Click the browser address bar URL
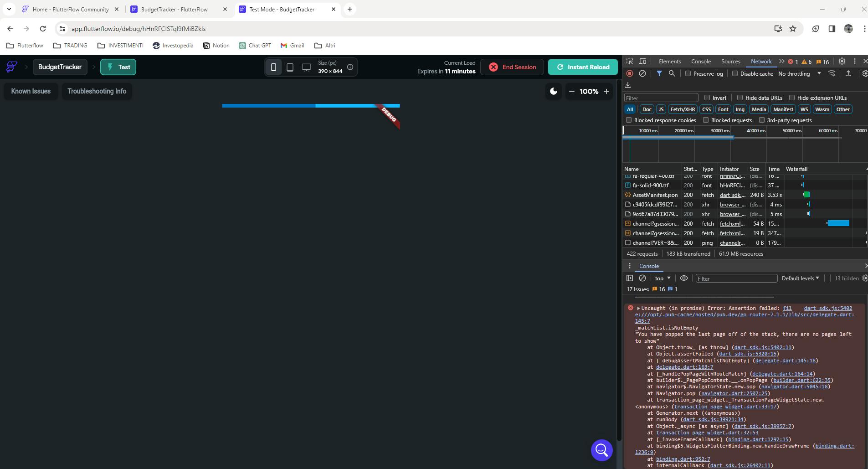The image size is (868, 469). pyautogui.click(x=139, y=29)
